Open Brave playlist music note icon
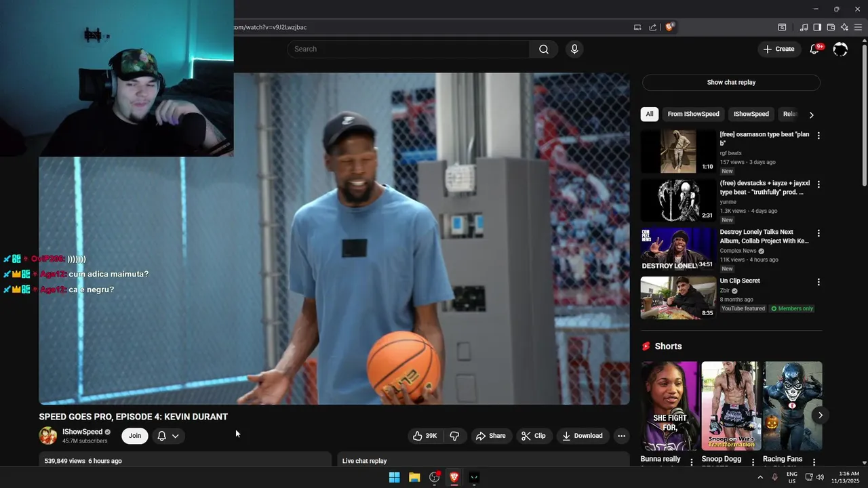The height and width of the screenshot is (488, 868). [x=804, y=27]
